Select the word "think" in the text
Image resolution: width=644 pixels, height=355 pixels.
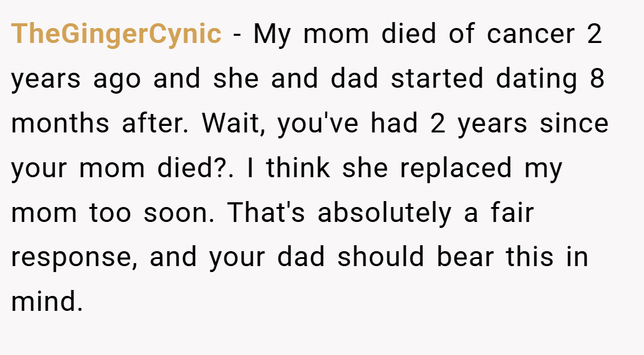click(x=298, y=168)
